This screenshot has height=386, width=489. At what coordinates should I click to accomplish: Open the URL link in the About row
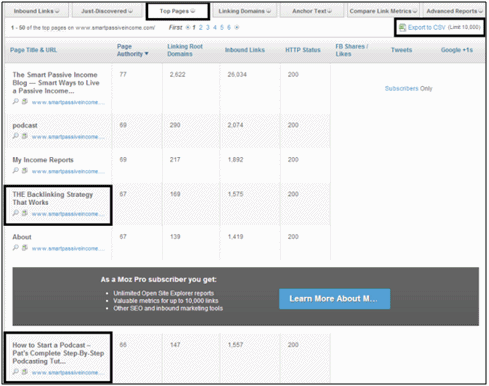(68, 249)
